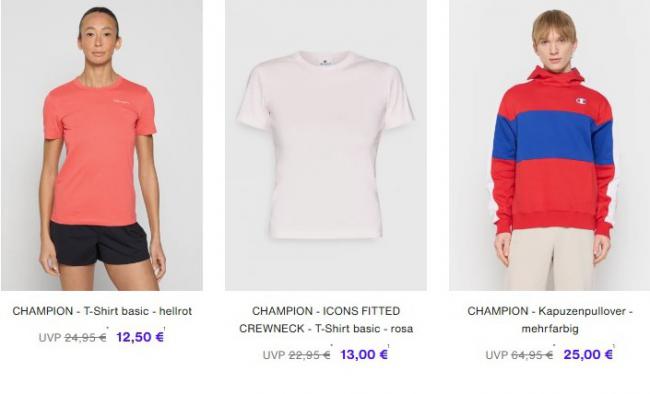Select the 25,00 € sale price
This screenshot has height=394, width=650.
coord(588,355)
